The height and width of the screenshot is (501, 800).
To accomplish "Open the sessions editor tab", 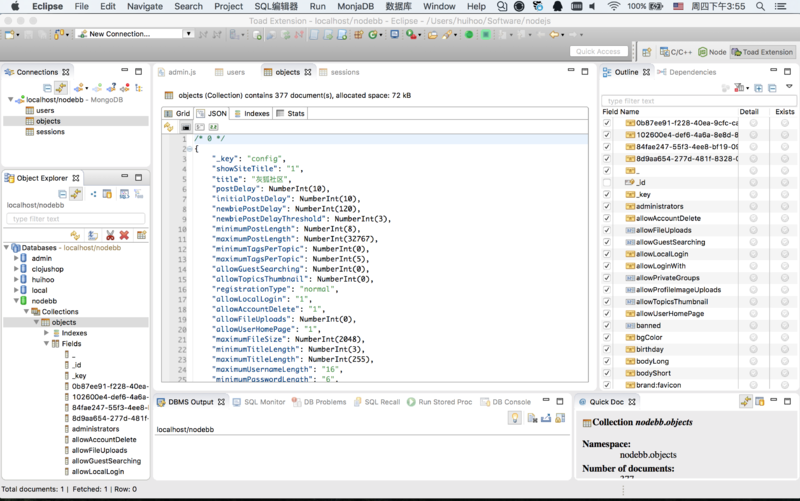I will [344, 72].
